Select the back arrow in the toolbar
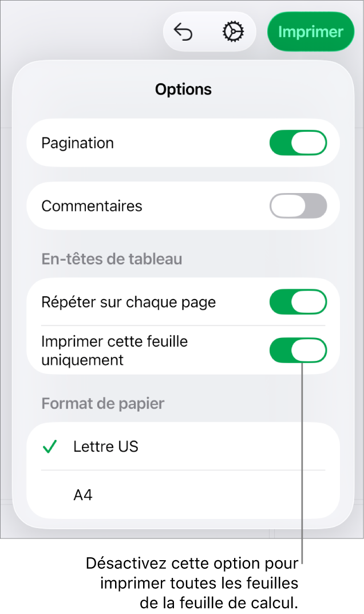Screen dimensions: 364x614 point(183,32)
